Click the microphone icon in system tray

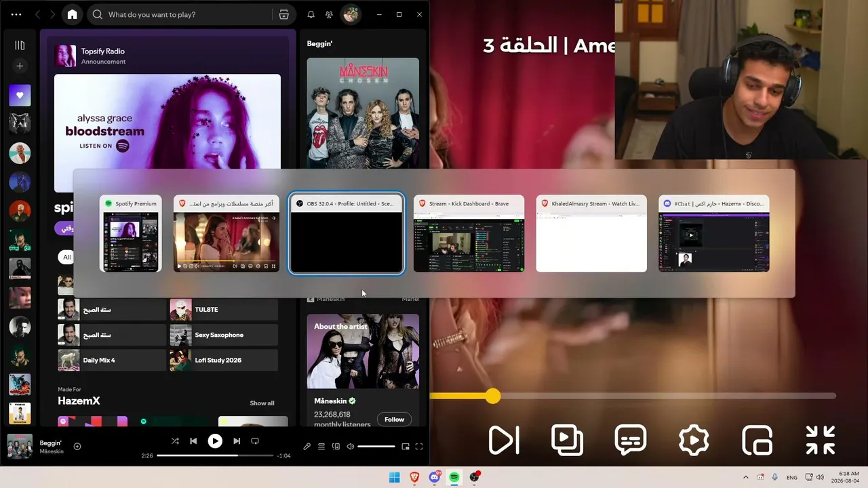pos(775,477)
